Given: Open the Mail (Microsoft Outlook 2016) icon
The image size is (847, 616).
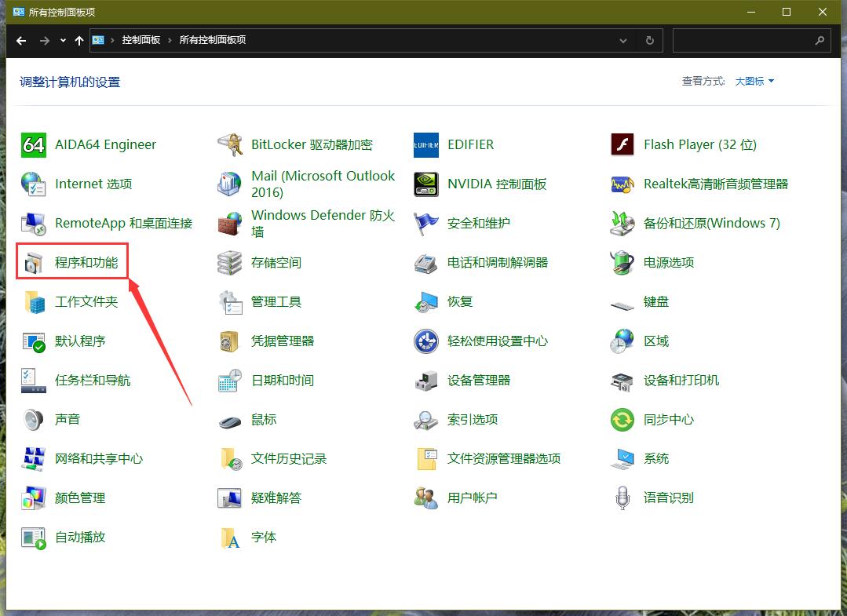Looking at the screenshot, I should tap(229, 184).
